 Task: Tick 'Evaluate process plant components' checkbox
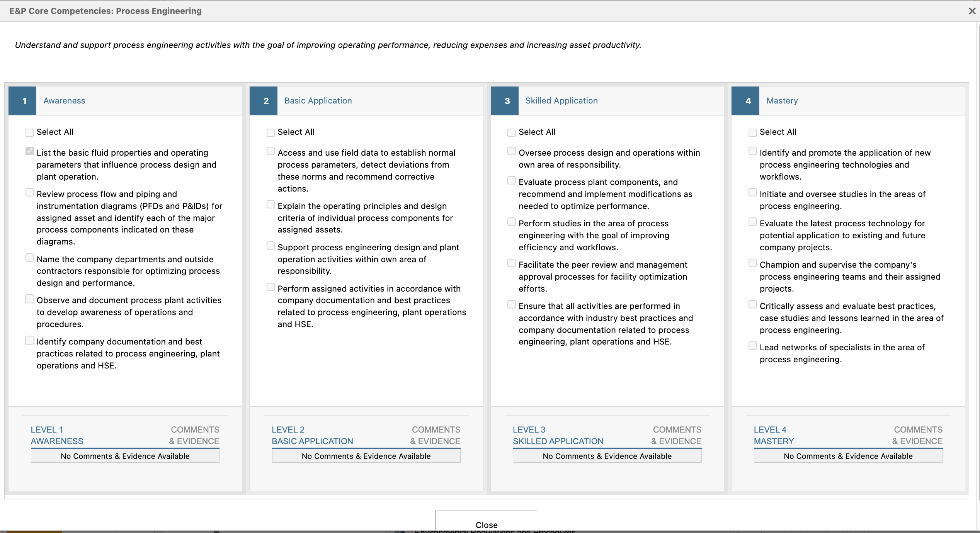[512, 180]
